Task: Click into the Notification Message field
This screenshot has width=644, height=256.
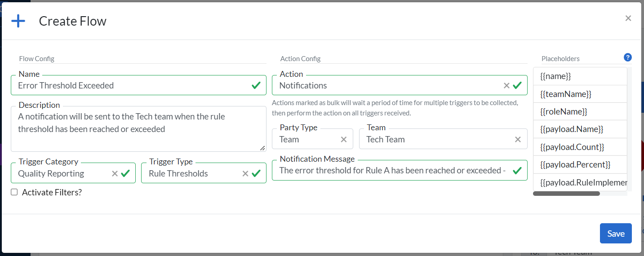Action: 391,171
